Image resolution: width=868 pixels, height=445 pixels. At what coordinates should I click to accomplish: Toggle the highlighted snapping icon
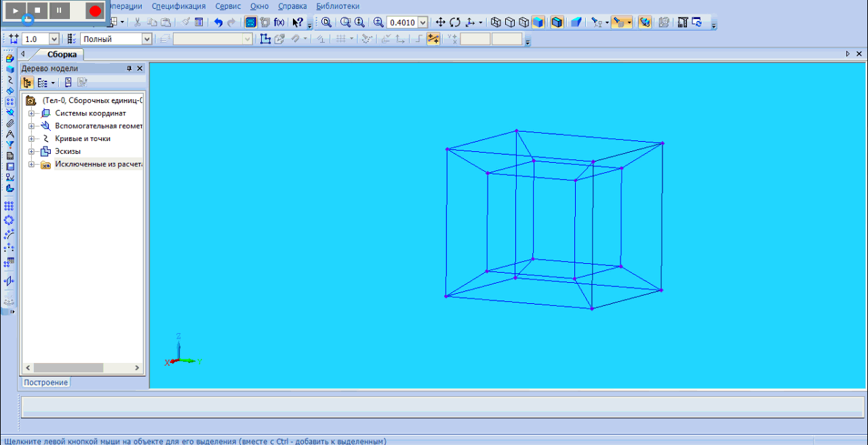click(x=433, y=39)
